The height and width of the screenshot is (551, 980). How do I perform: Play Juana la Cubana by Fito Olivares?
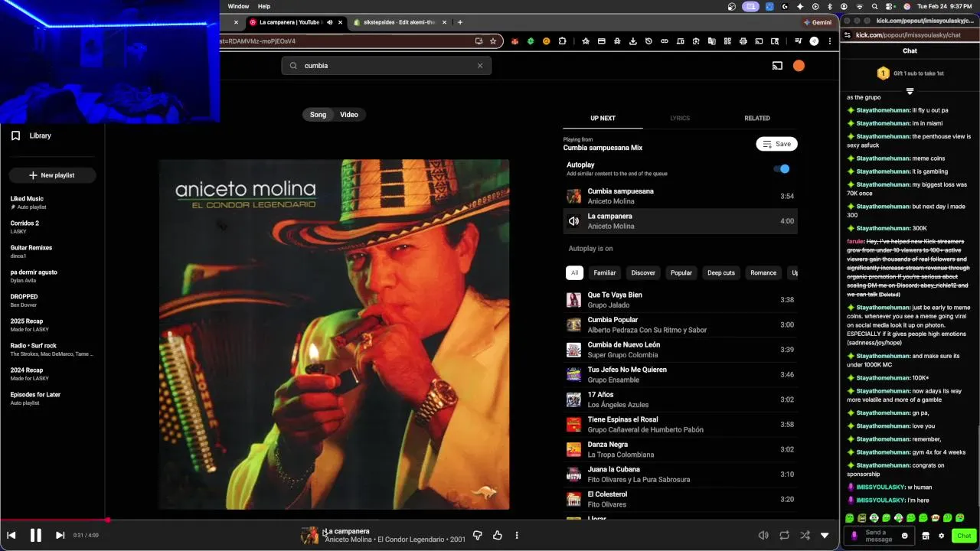[680, 474]
